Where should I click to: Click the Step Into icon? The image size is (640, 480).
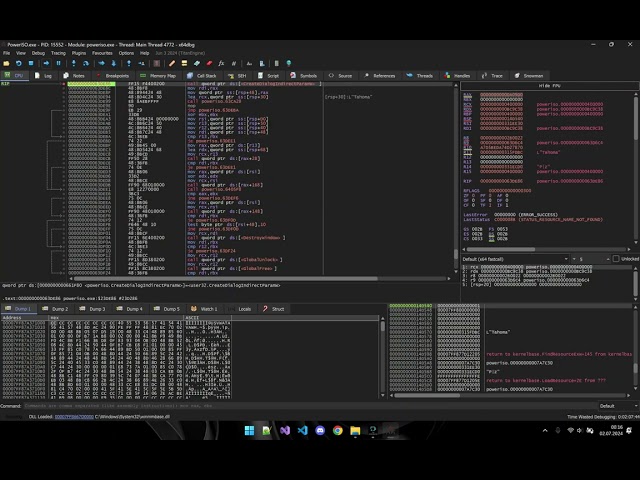tap(73, 63)
